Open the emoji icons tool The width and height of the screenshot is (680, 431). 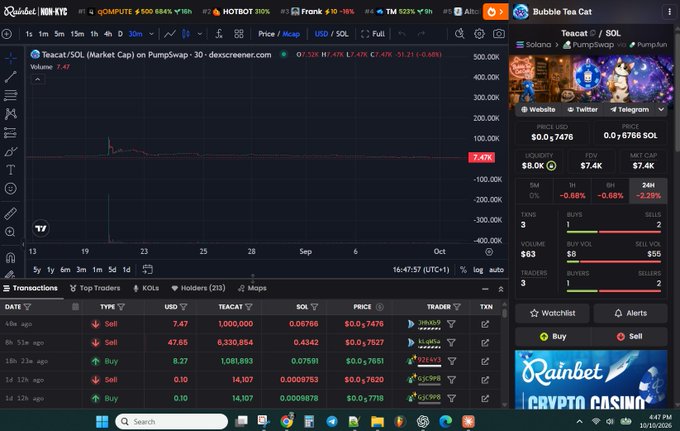[x=11, y=188]
